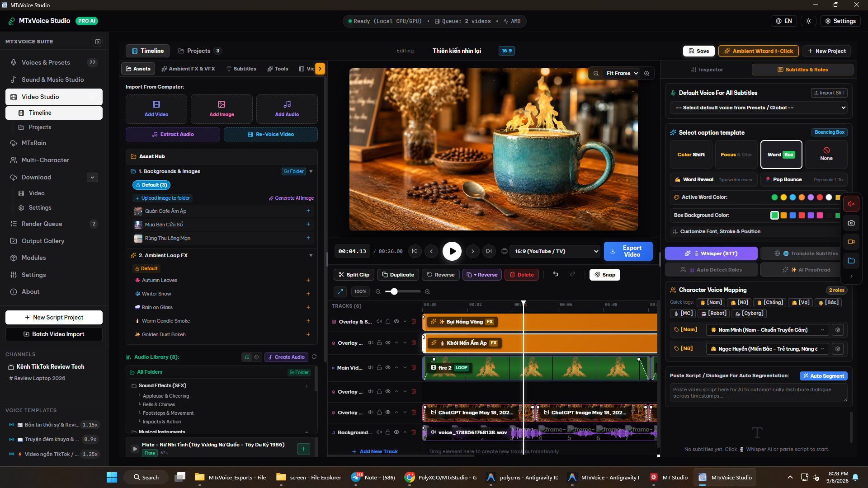Launch Ambient Wizard 1-Click
This screenshot has width=868, height=488.
[758, 51]
